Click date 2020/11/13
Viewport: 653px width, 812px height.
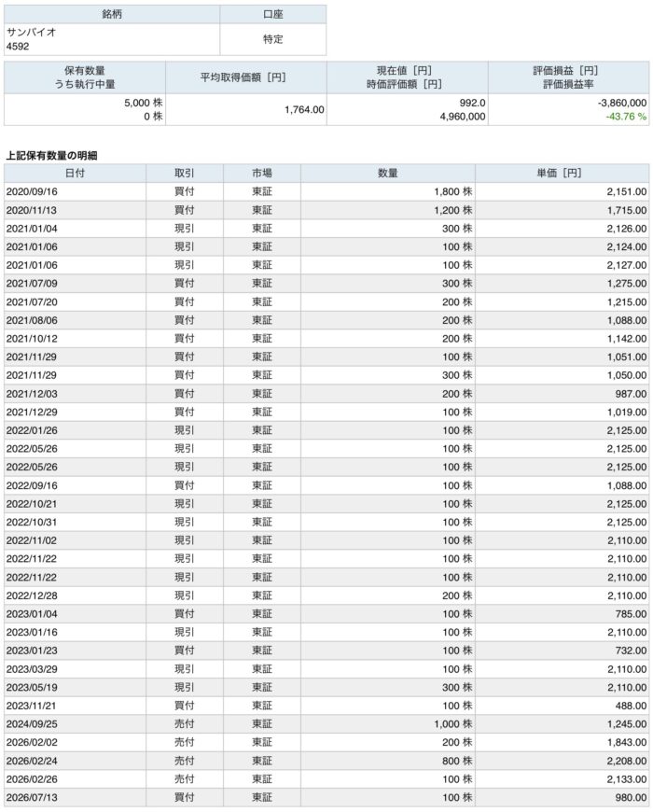[32, 210]
